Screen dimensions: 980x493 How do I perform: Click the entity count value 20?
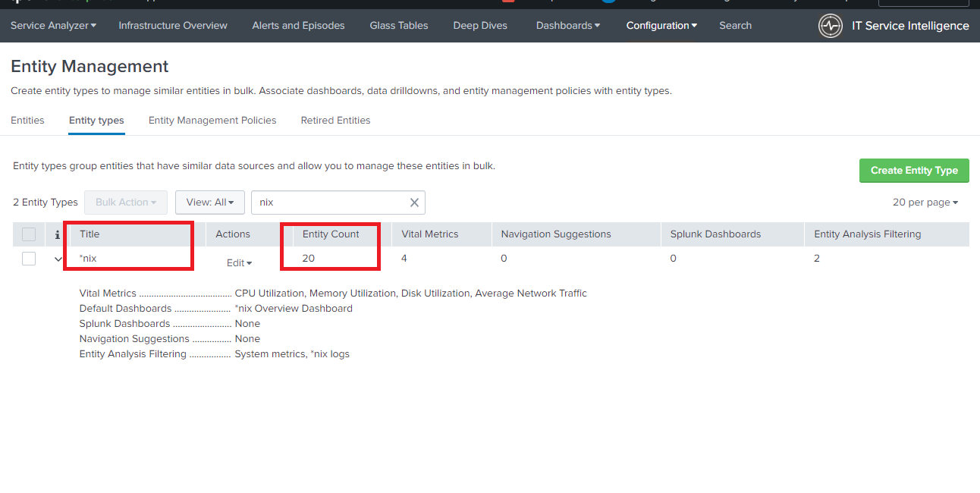click(309, 259)
